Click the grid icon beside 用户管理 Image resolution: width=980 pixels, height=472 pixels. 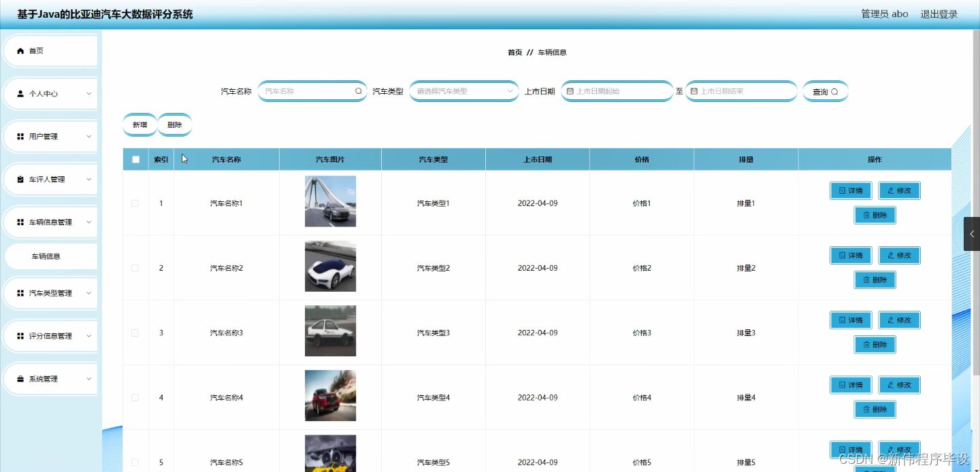20,137
